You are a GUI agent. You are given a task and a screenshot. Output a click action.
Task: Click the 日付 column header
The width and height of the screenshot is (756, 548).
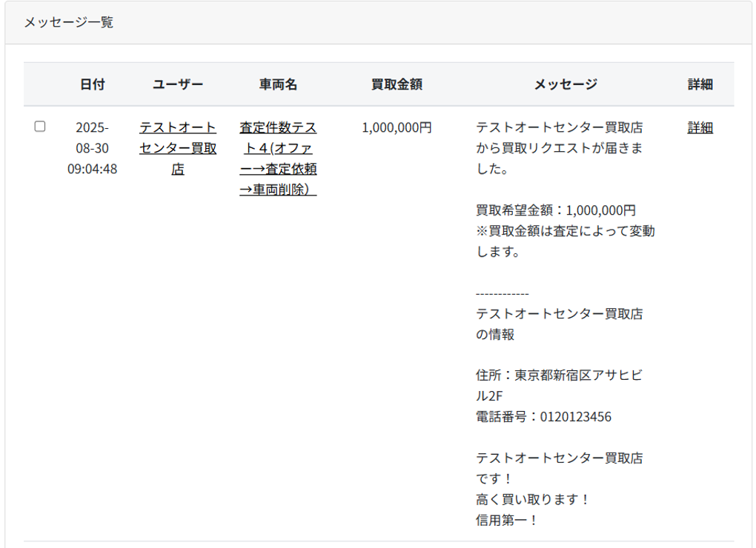pyautogui.click(x=93, y=84)
